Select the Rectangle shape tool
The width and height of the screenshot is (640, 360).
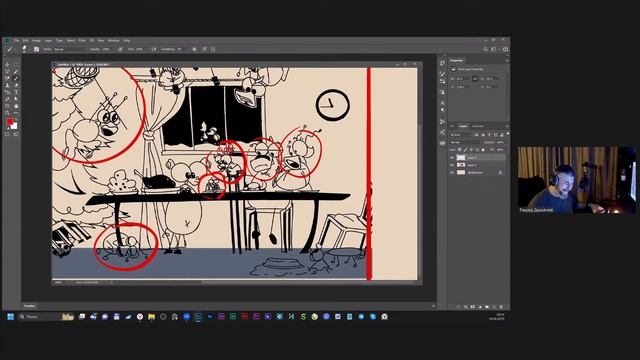(7, 106)
